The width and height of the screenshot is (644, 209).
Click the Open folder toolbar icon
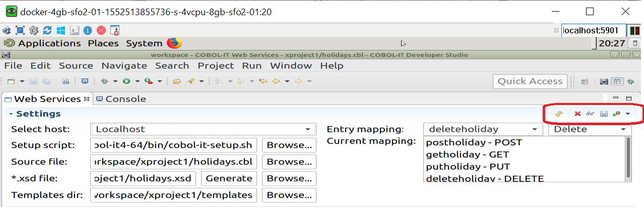coord(176,81)
